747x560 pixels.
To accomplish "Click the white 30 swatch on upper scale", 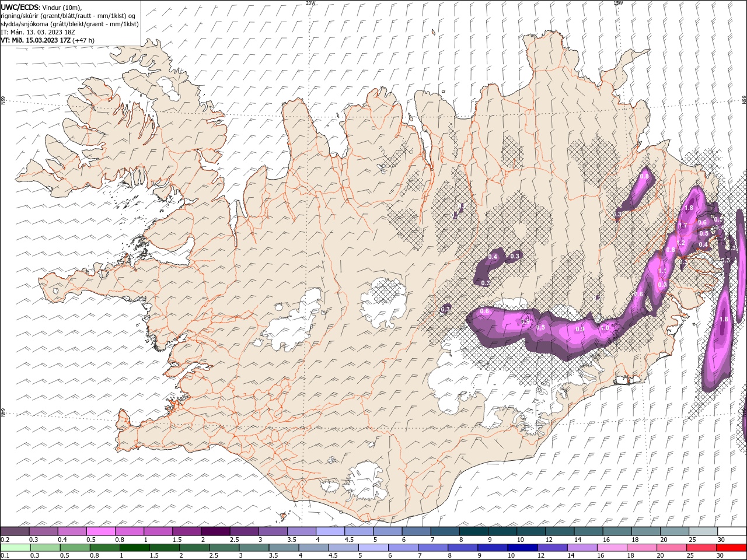I will (732, 531).
